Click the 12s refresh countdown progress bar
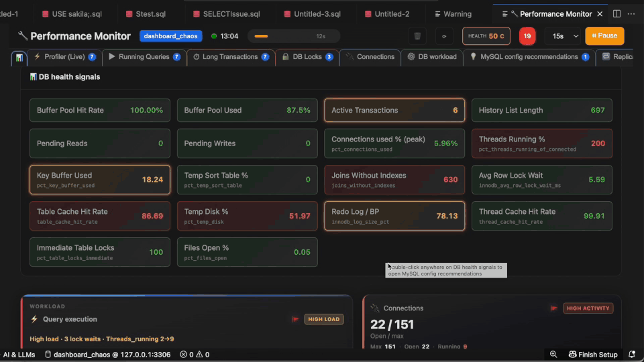The width and height of the screenshot is (644, 362). point(294,36)
